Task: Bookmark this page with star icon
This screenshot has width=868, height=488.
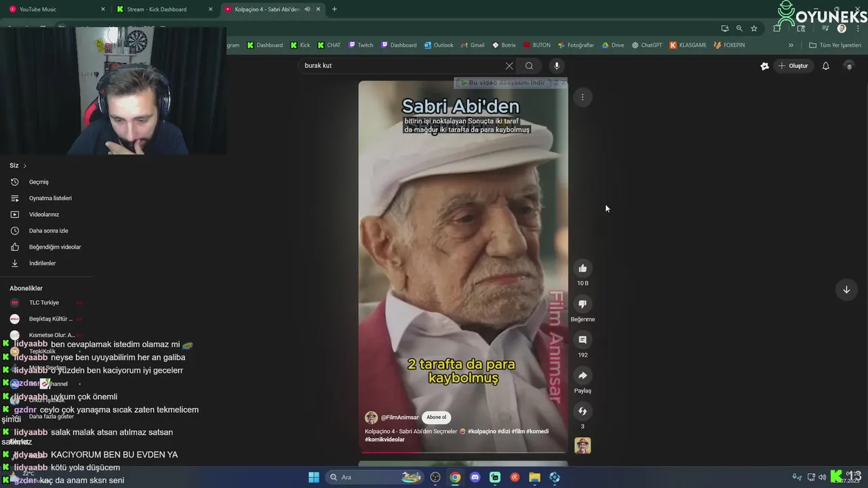Action: coord(754,28)
